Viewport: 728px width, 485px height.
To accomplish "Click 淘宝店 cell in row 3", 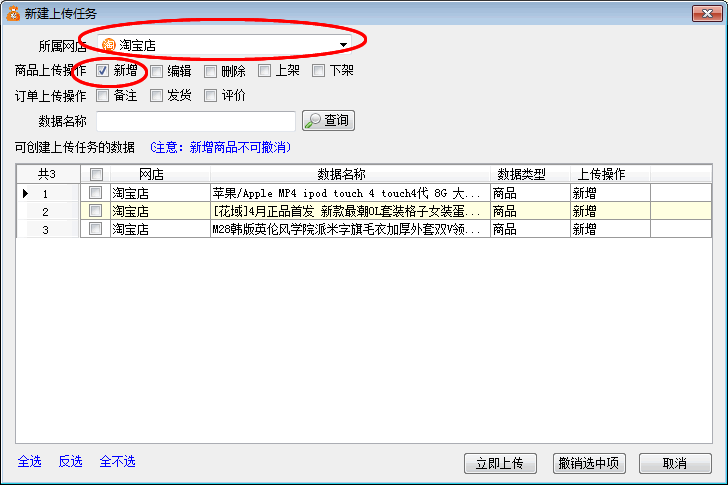I will pos(160,229).
